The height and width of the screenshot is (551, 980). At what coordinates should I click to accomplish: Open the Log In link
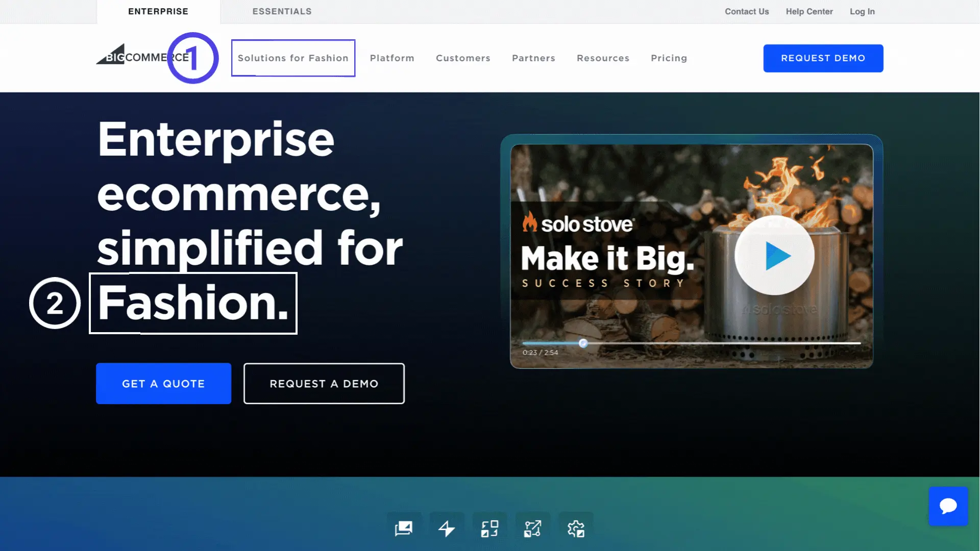point(862,11)
